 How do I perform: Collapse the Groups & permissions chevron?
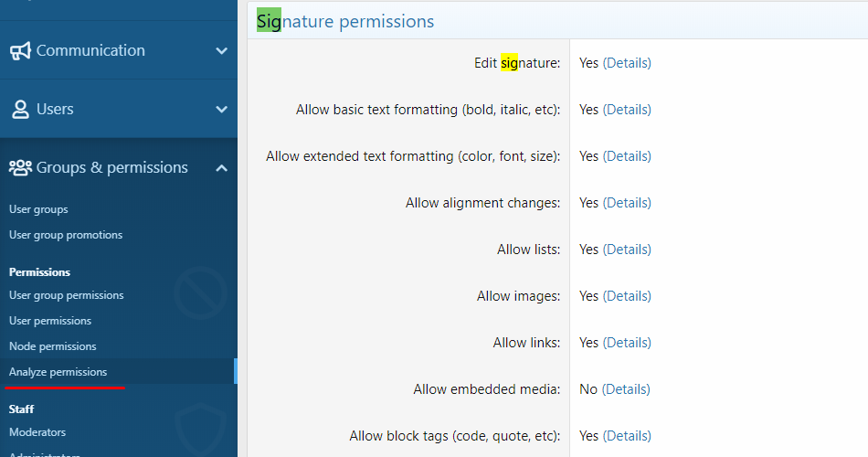click(x=221, y=168)
